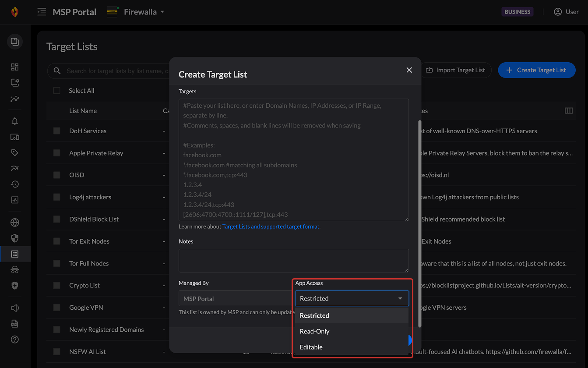Toggle the column layout icon in table header
This screenshot has width=588, height=368.
(x=568, y=111)
